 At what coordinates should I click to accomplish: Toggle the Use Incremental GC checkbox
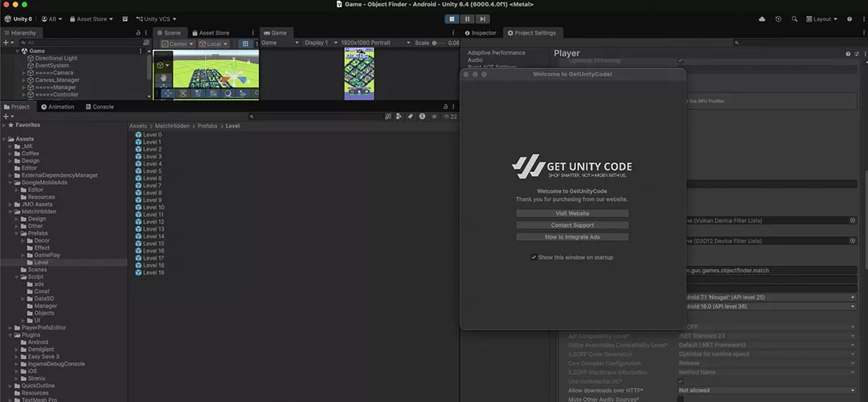tap(681, 381)
